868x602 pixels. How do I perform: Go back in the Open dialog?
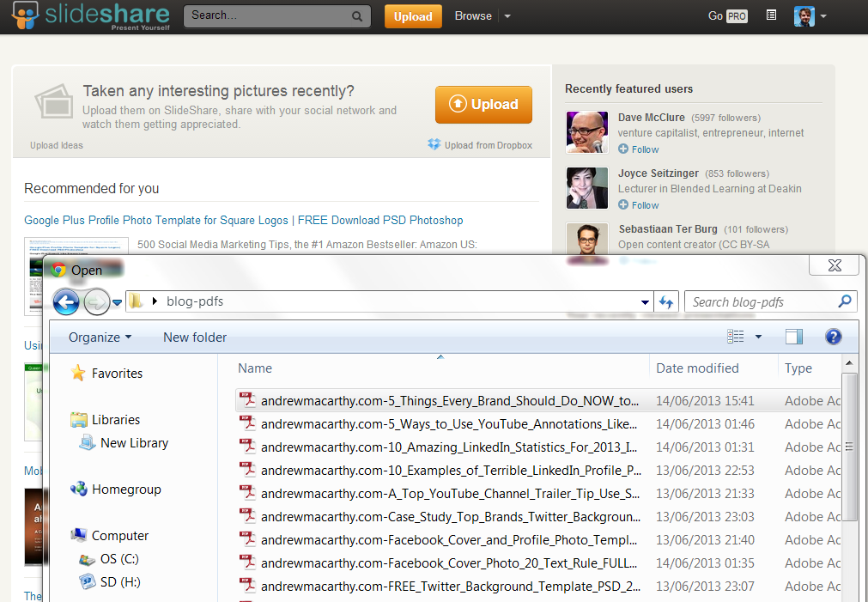coord(66,301)
